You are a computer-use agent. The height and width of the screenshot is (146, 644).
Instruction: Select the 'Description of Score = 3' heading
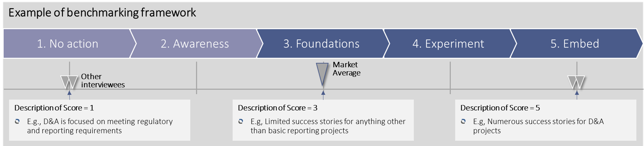[x=277, y=108]
